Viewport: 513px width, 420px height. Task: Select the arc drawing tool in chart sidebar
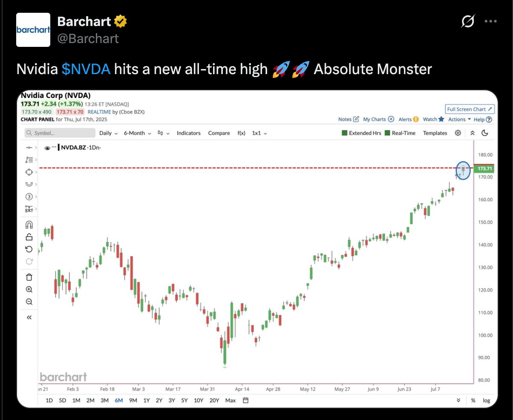[29, 184]
